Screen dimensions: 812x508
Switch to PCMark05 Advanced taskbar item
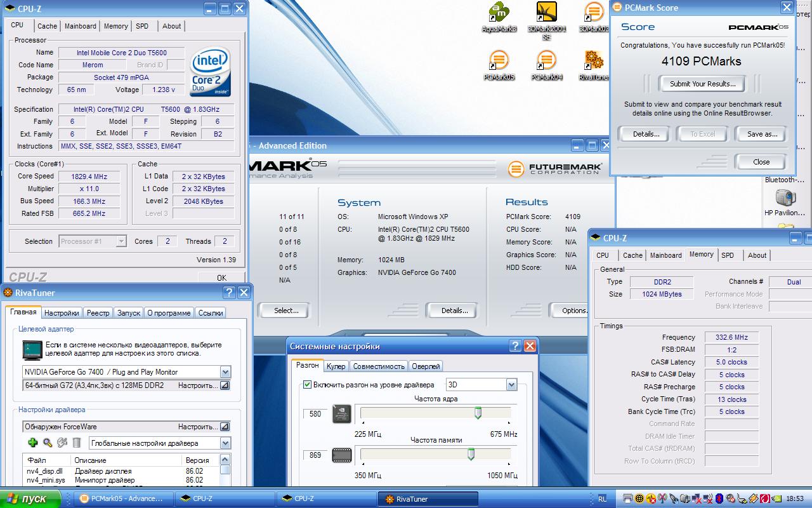(x=124, y=498)
